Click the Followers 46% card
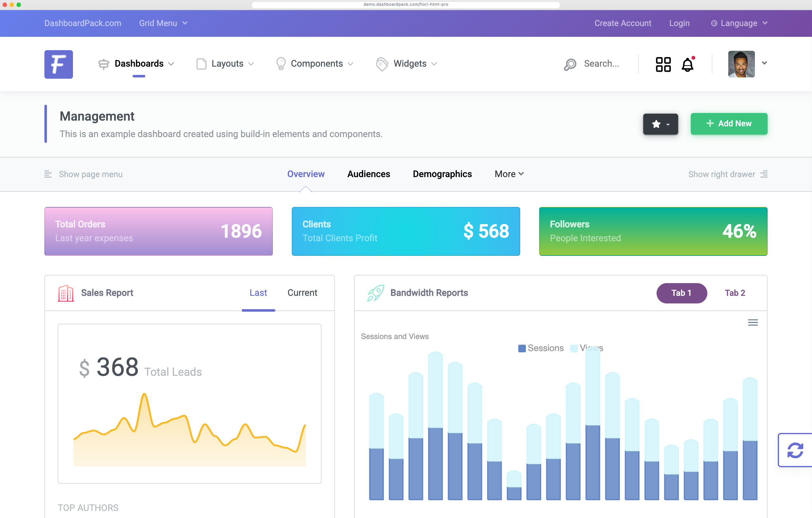The image size is (812, 518). point(653,231)
